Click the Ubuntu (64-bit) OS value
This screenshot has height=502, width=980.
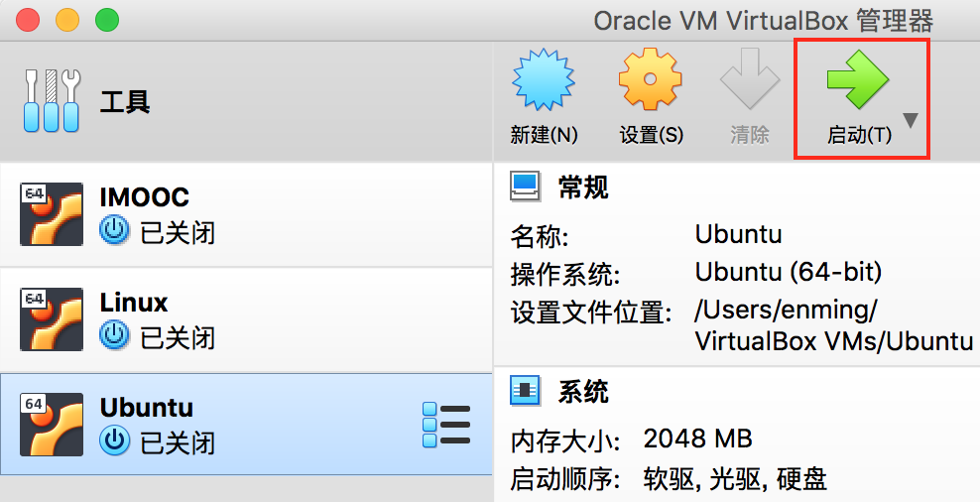[x=789, y=273]
